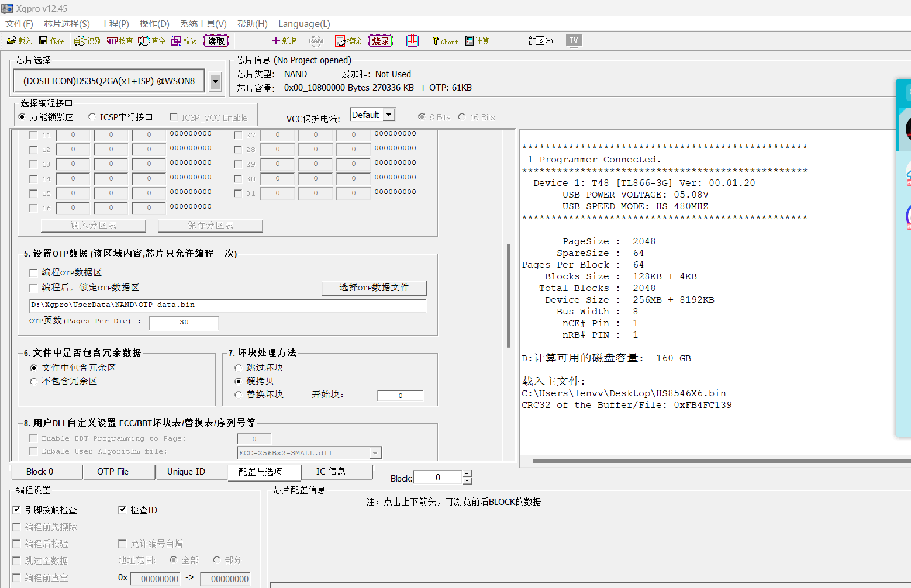911x588 pixels.
Task: Click the OTP页数 input field
Action: point(184,323)
